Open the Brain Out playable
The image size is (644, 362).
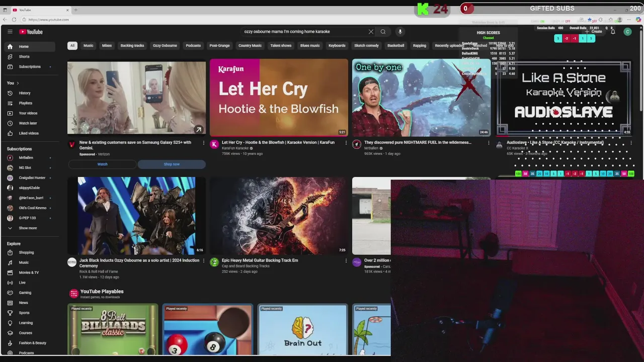tap(302, 330)
